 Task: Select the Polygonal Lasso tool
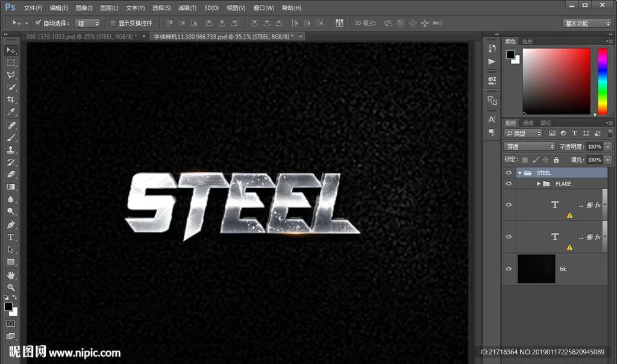click(11, 75)
